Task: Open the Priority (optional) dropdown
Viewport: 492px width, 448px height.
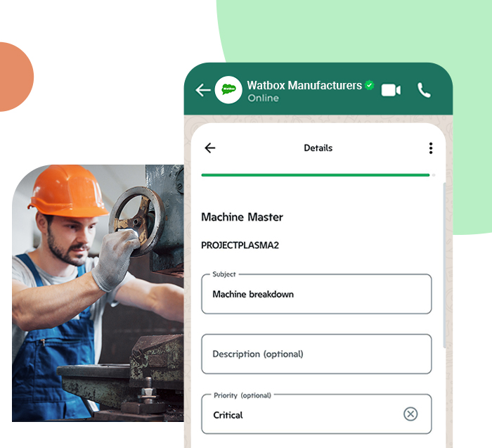Action: point(316,414)
